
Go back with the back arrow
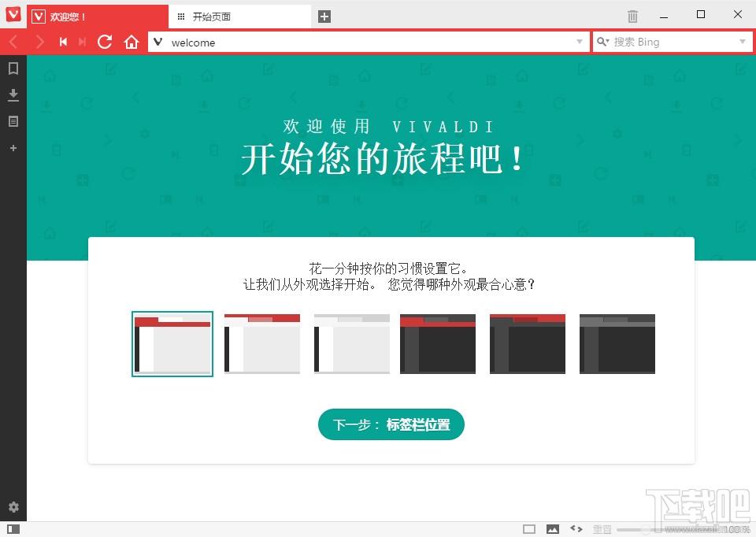tap(14, 42)
